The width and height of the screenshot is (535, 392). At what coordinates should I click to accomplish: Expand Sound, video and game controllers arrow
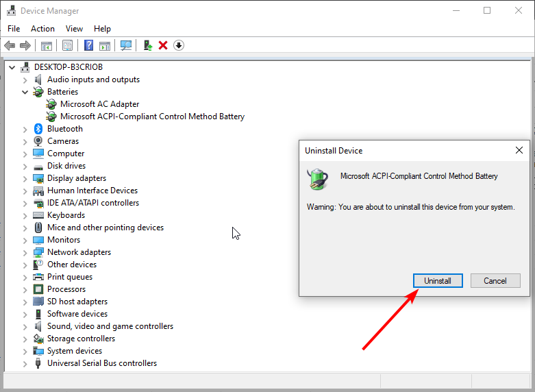(x=25, y=327)
